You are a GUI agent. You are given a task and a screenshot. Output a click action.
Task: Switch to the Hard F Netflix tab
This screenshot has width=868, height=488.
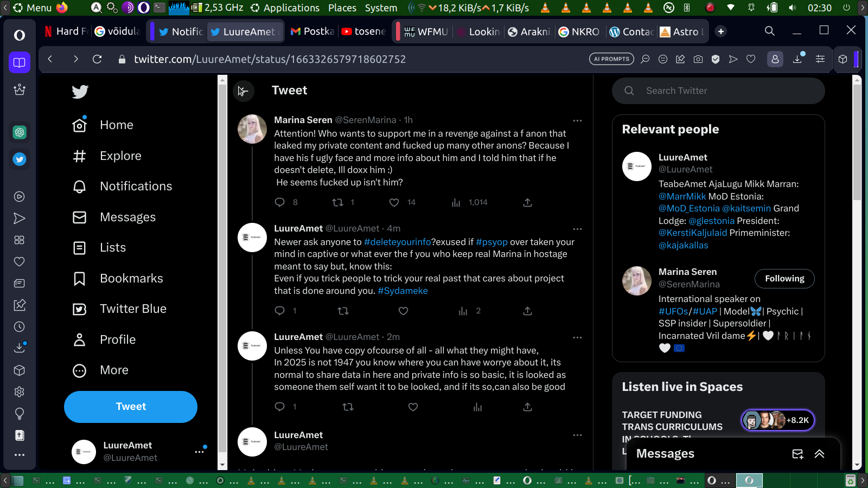click(x=66, y=31)
